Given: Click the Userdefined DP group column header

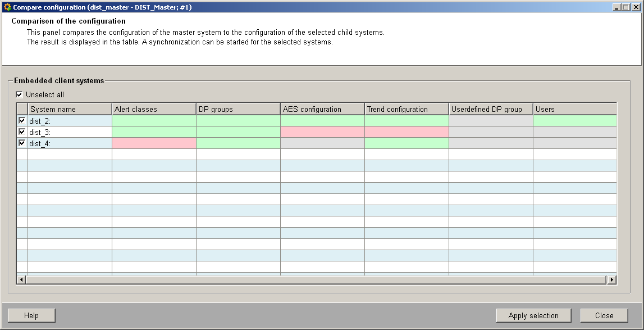Looking at the screenshot, I should (491, 109).
